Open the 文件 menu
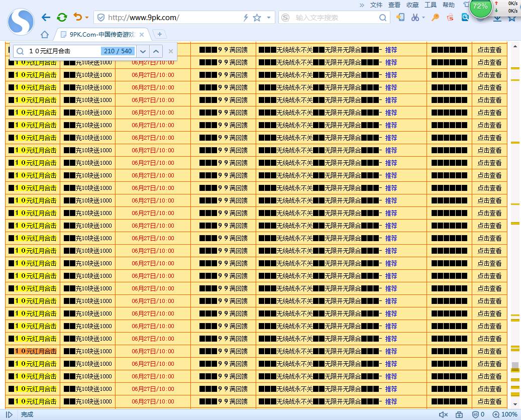 [x=376, y=5]
